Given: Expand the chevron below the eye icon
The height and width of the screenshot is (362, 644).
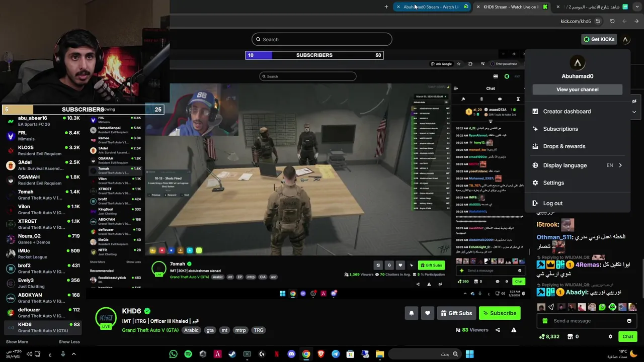Looking at the screenshot, I should [x=634, y=112].
